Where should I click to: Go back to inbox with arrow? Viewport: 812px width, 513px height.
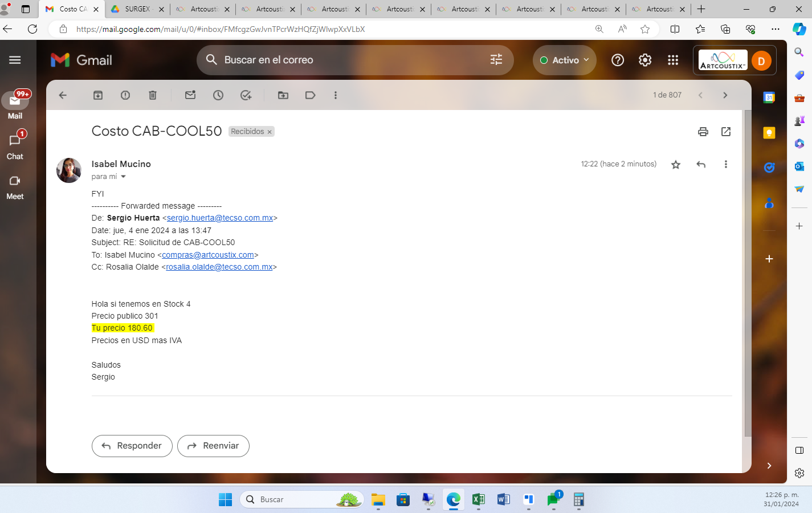pos(63,95)
